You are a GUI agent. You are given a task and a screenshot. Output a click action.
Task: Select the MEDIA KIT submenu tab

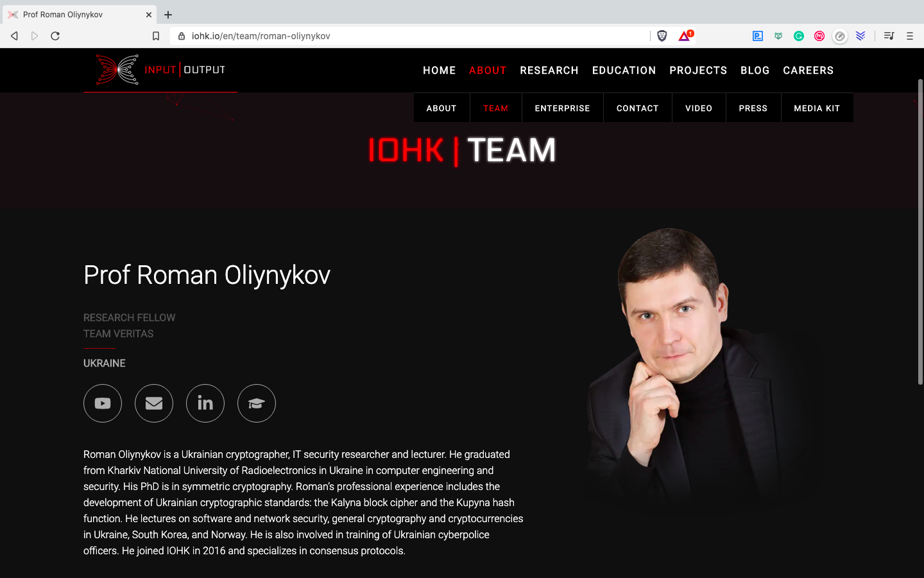point(817,108)
